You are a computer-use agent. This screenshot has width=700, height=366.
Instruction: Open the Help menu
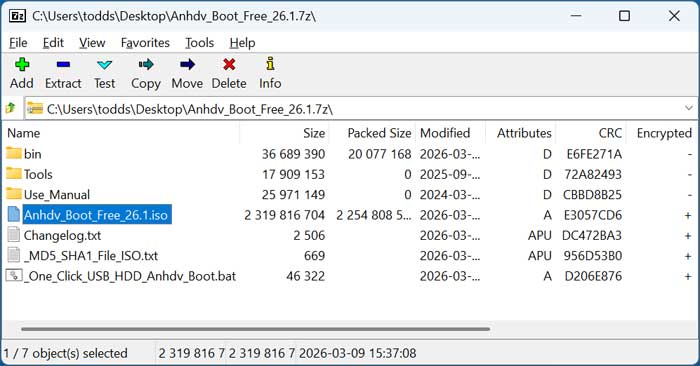[242, 43]
